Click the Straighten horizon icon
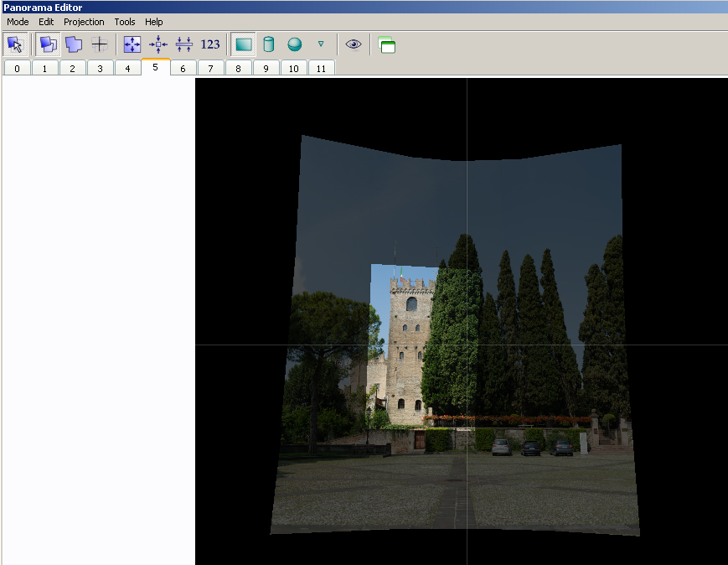Image resolution: width=728 pixels, height=565 pixels. 184,44
